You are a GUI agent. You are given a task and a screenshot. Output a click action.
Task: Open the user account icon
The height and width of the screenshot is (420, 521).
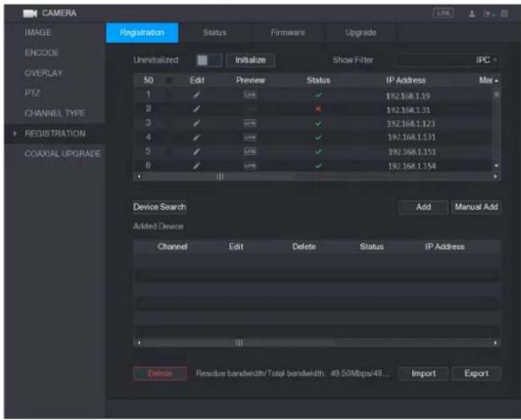click(x=472, y=13)
